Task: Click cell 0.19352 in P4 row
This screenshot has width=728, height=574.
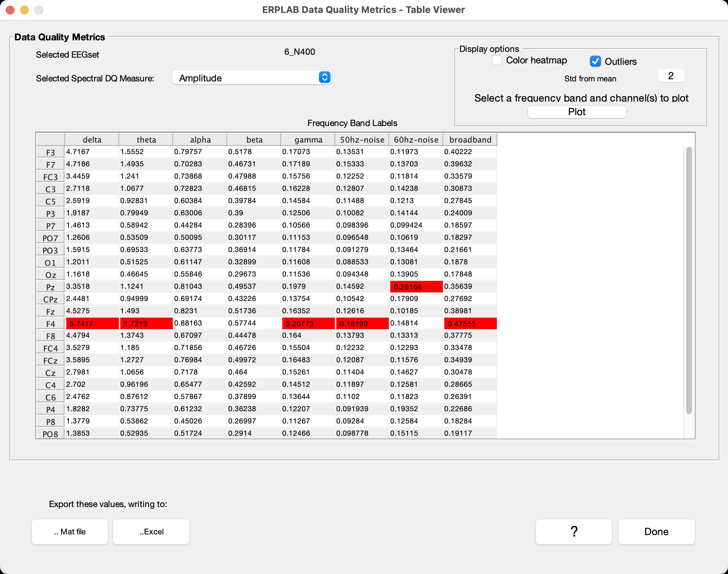Action: [416, 409]
